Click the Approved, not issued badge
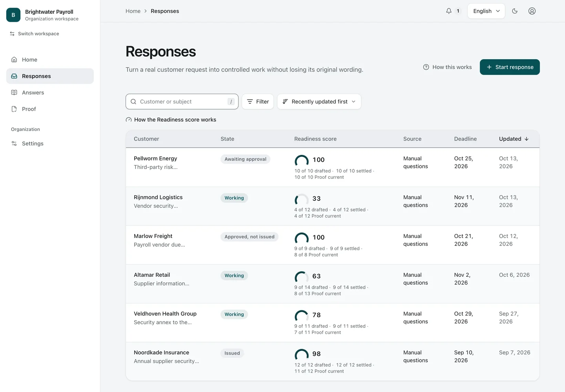The height and width of the screenshot is (392, 565). pyautogui.click(x=250, y=237)
